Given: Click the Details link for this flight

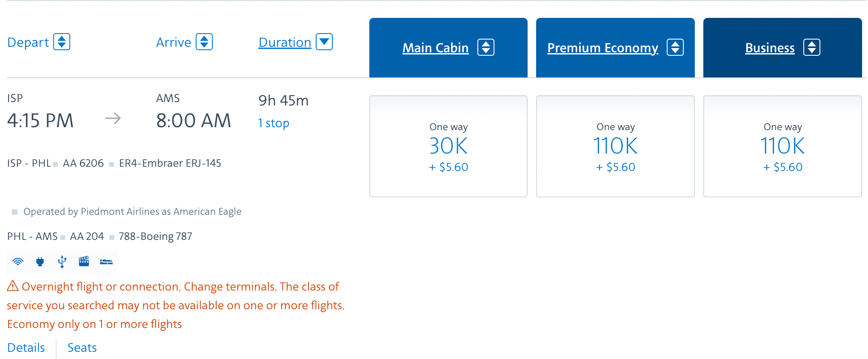Looking at the screenshot, I should (x=26, y=348).
